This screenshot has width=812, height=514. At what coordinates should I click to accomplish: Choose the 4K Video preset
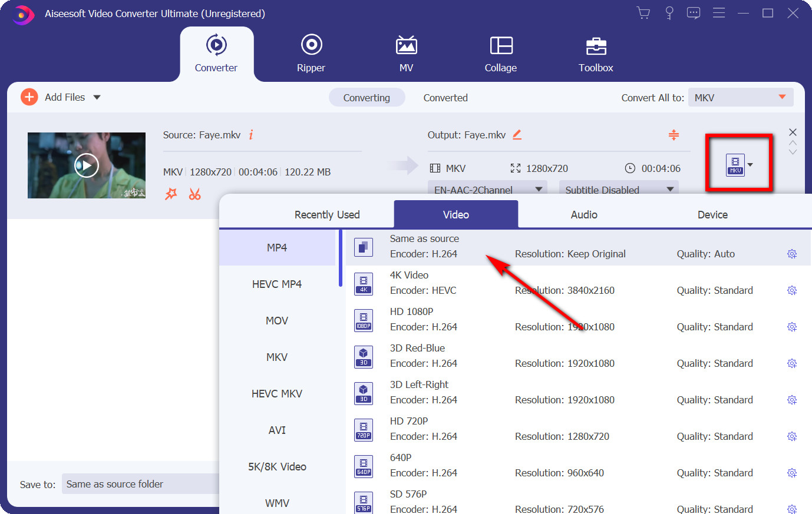tap(578, 283)
